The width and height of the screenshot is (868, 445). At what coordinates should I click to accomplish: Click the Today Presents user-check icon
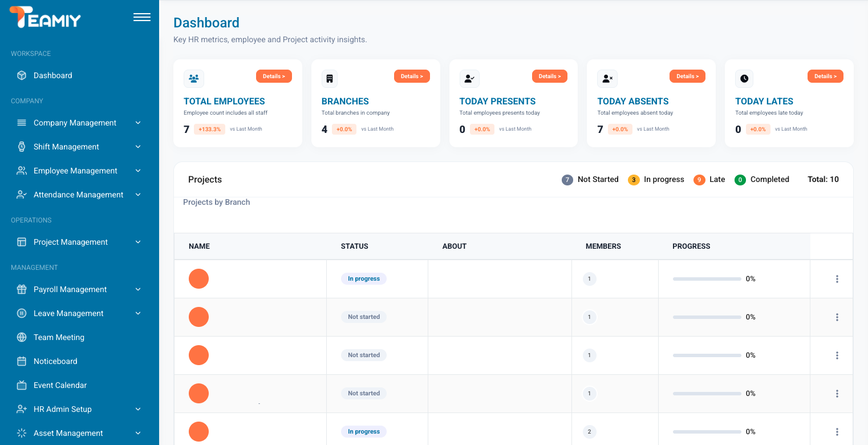(469, 79)
